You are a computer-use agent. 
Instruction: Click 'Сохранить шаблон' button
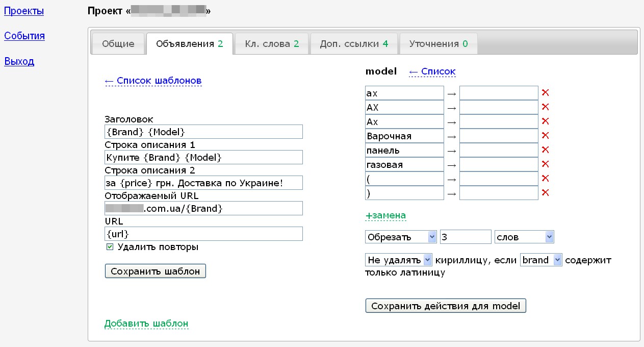[156, 271]
